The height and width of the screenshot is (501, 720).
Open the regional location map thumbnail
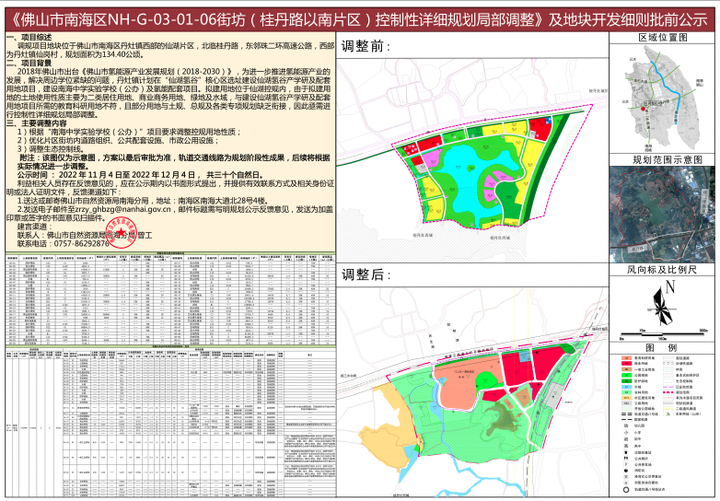[662, 99]
